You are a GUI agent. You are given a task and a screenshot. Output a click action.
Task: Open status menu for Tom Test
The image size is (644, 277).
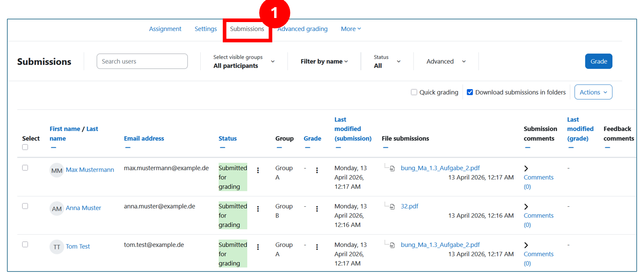[x=258, y=247]
